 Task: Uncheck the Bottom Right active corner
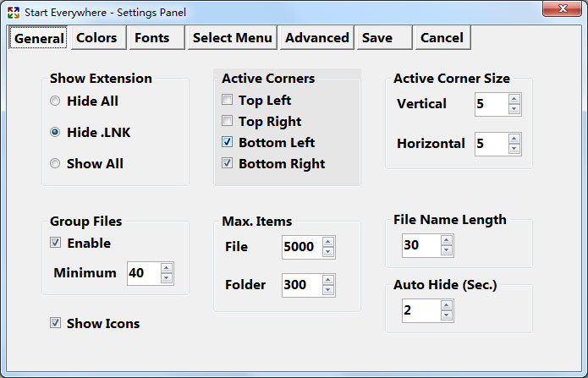coord(228,164)
